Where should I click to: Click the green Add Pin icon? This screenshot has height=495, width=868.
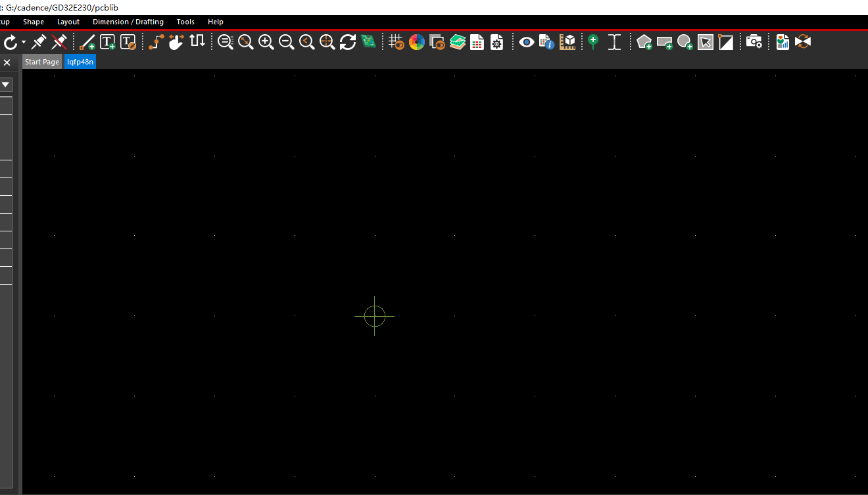[593, 42]
